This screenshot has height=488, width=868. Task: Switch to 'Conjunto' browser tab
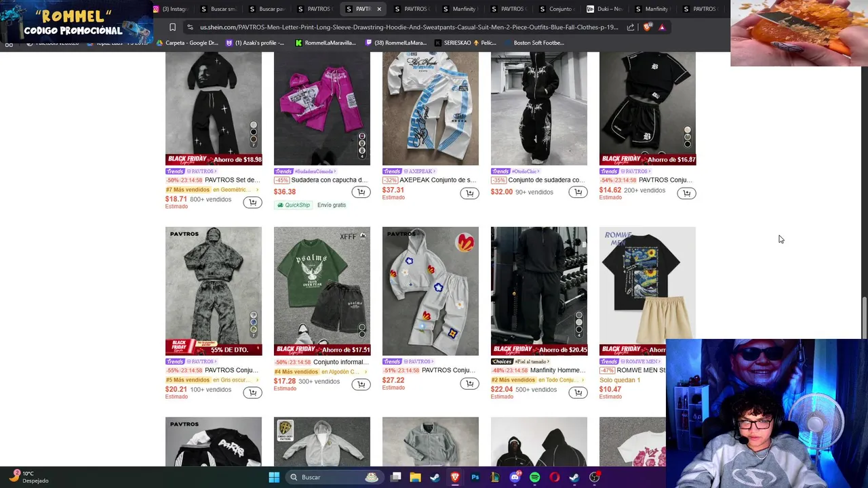(x=557, y=9)
